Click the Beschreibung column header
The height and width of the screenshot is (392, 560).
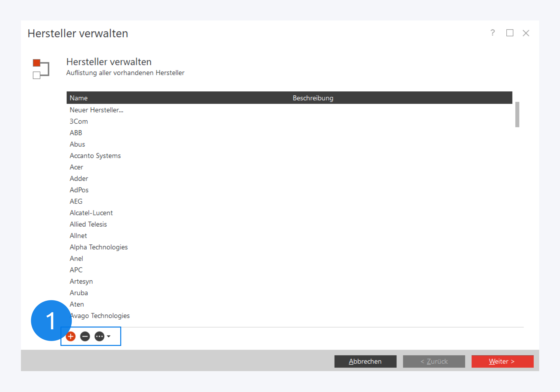pos(313,98)
